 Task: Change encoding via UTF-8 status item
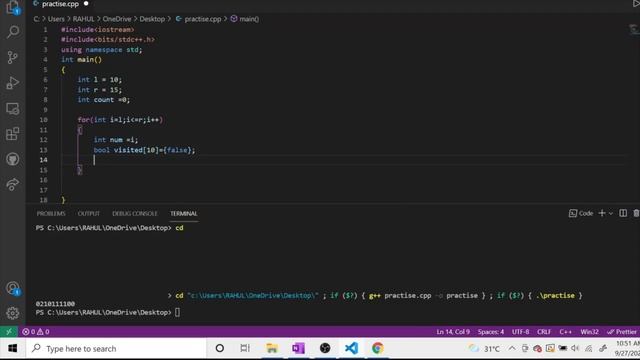[520, 332]
